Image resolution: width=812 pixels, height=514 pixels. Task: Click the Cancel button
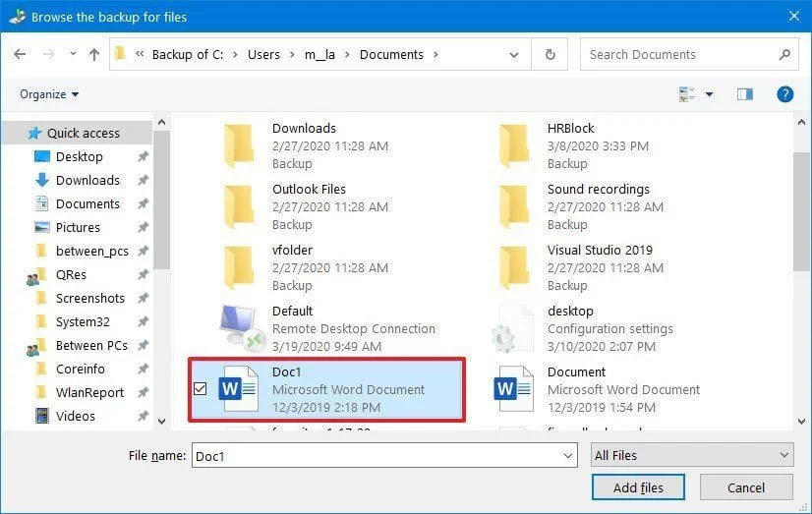coord(745,487)
